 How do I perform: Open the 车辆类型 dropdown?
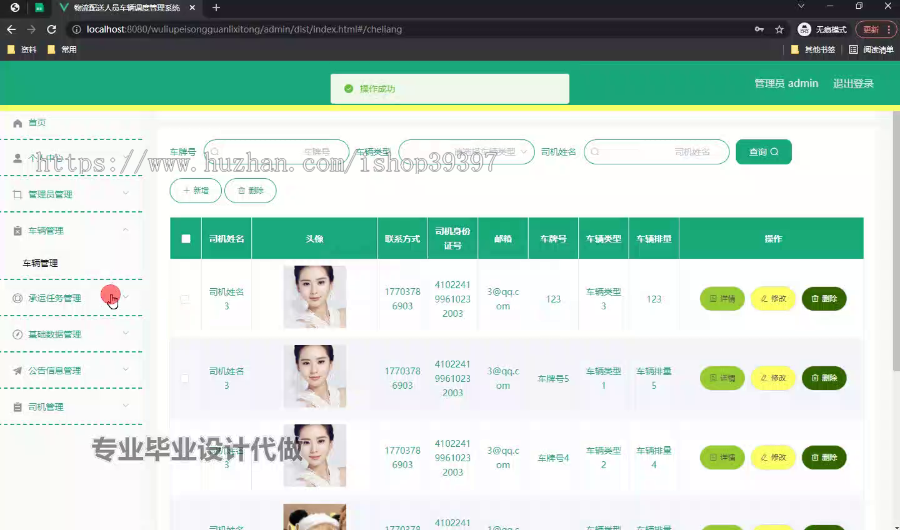point(467,152)
